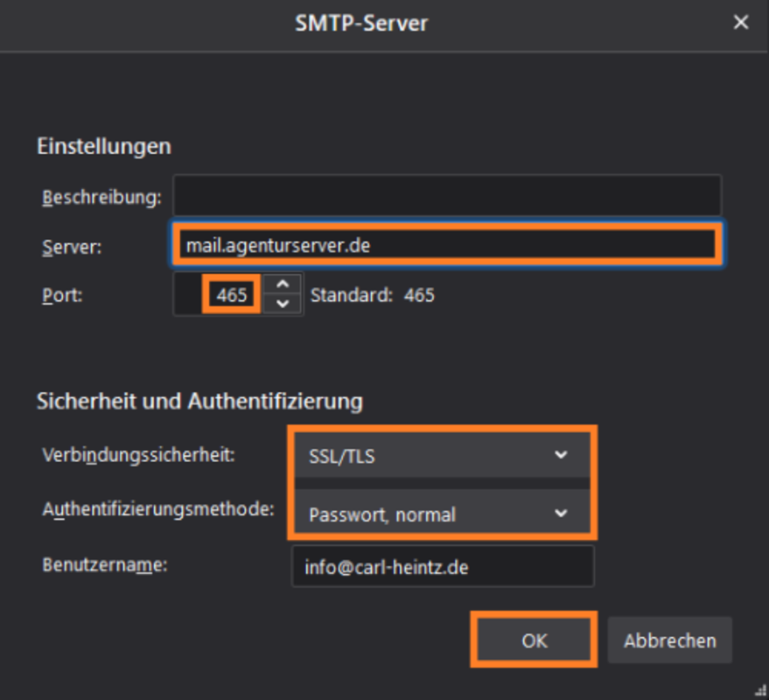Expand the Passwort, normal authentication dropdown
The height and width of the screenshot is (700, 769).
[442, 513]
